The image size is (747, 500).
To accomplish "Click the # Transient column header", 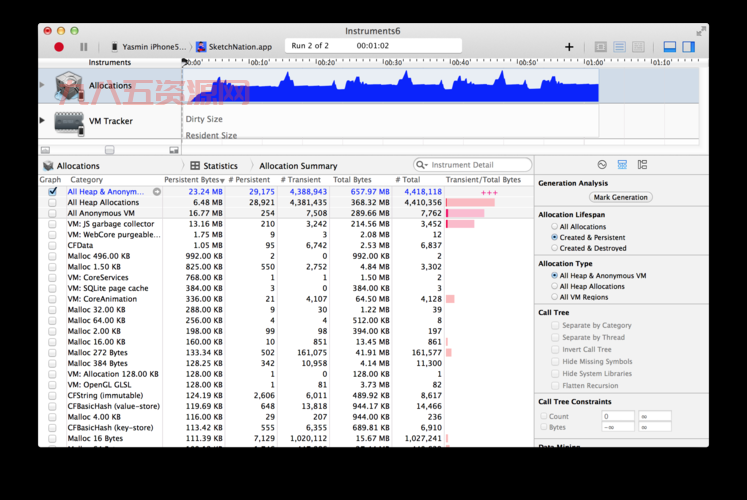I will pyautogui.click(x=301, y=180).
